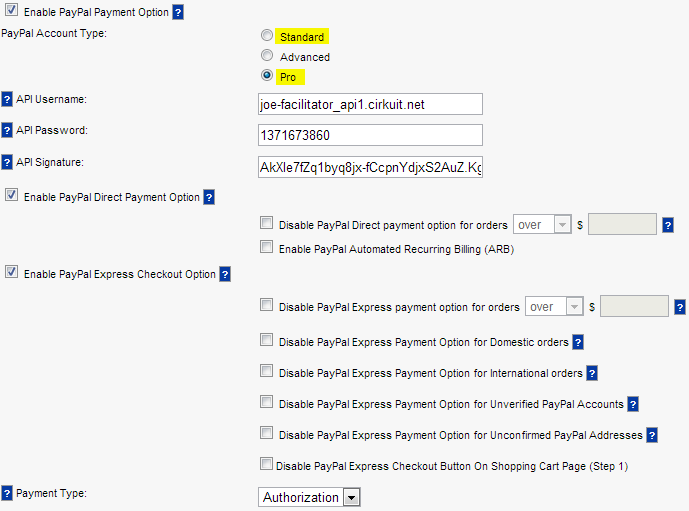Click the API Password help icon

click(7, 130)
